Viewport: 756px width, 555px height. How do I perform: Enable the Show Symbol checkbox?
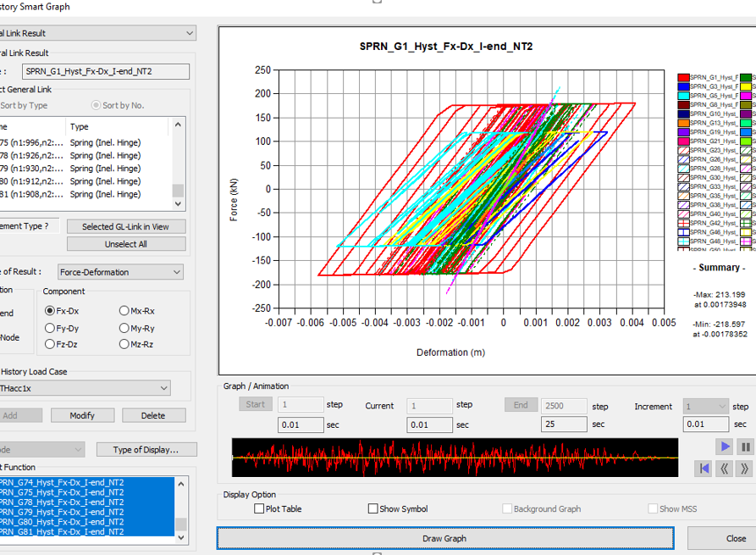[x=372, y=508]
